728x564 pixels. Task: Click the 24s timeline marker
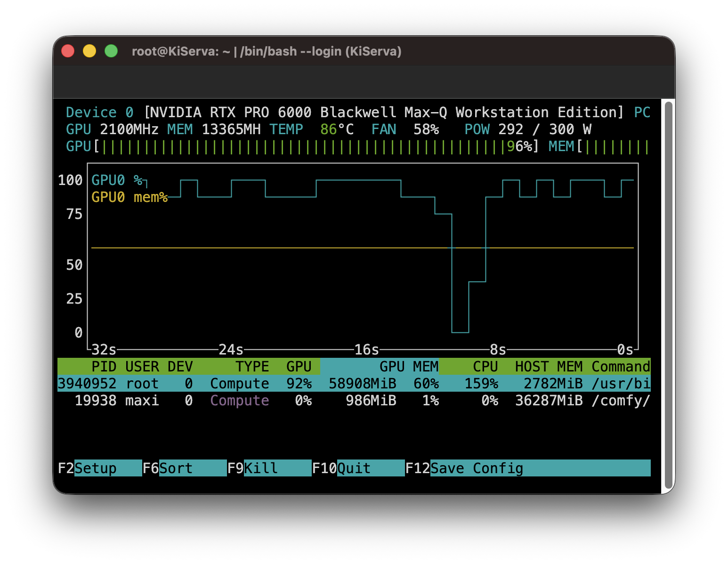[x=231, y=349]
